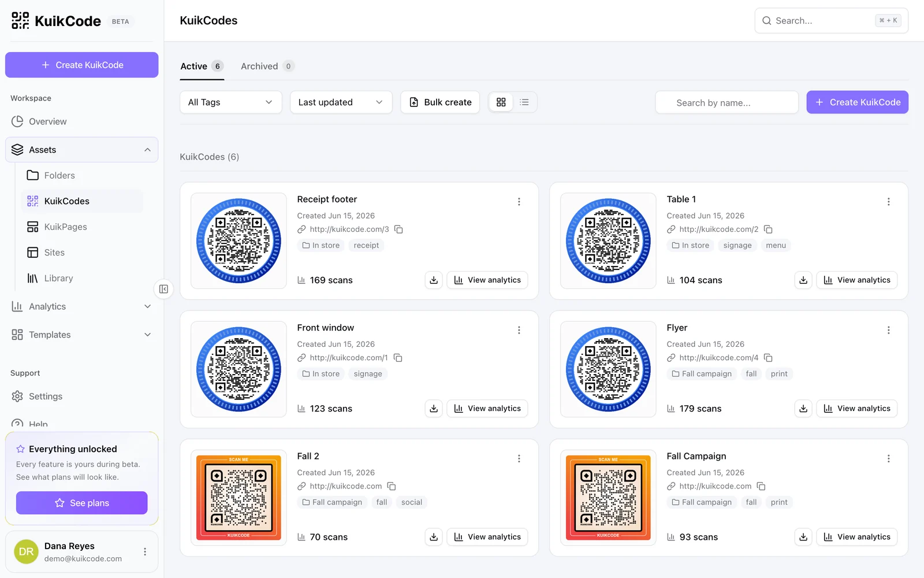This screenshot has width=924, height=578.
Task: Open the Receipt footer QR thumbnail
Action: [x=239, y=241]
